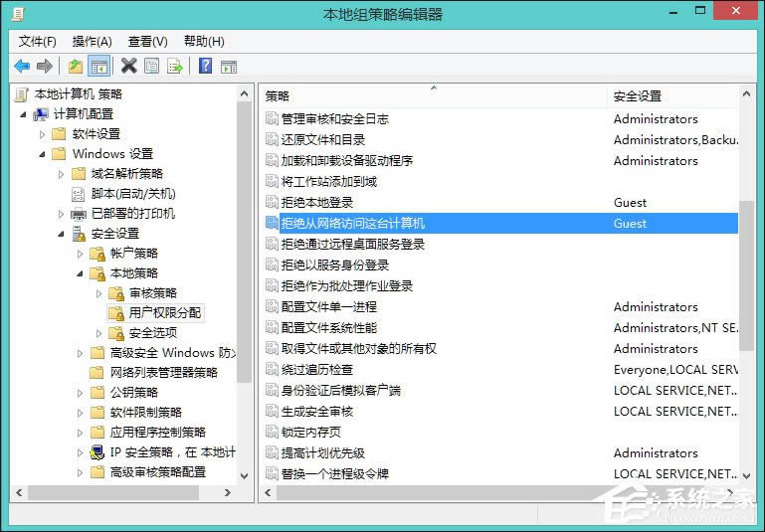Expand the 域名解析策略 node arrow
Screen dimensions: 765x532
click(x=61, y=174)
